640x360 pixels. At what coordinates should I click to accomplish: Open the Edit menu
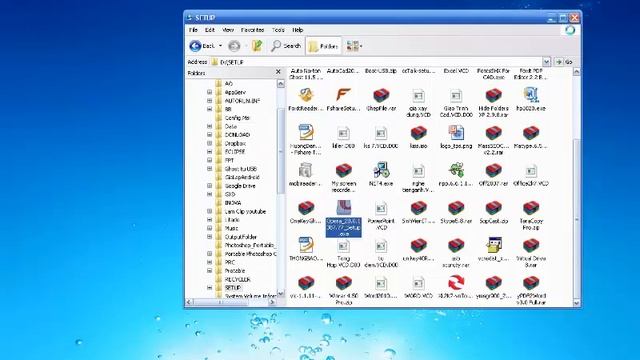210,30
